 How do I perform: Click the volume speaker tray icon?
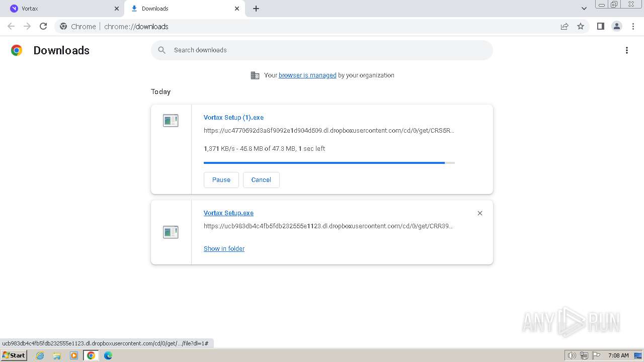[572, 355]
